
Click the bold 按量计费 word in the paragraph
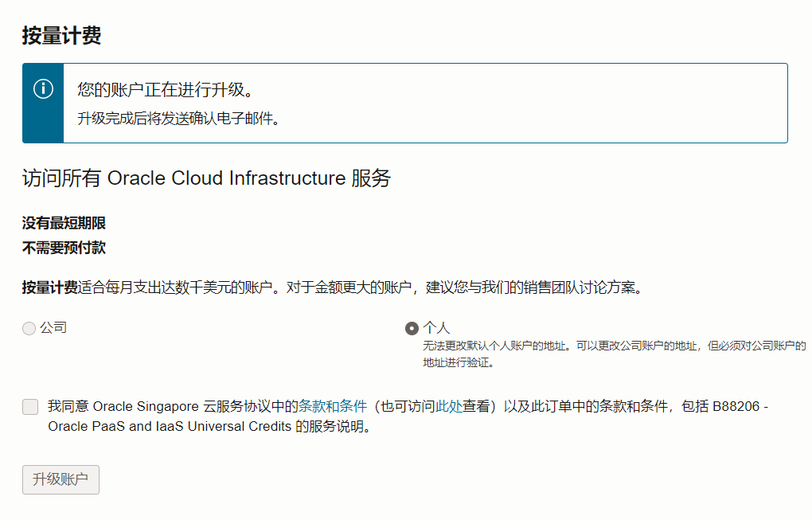tap(49, 287)
